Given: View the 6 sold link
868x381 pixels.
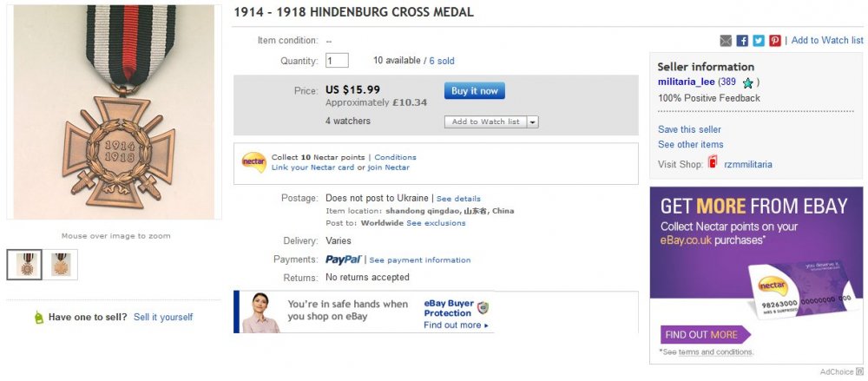Looking at the screenshot, I should pos(442,62).
